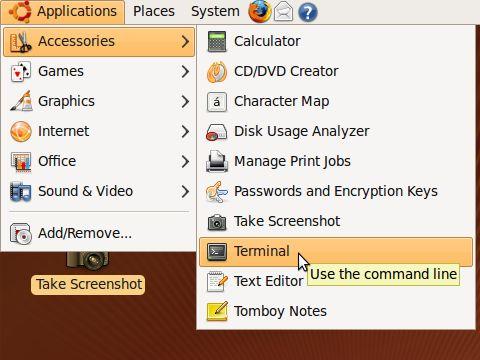Click the blue help question mark icon
This screenshot has width=480, height=360.
pos(308,13)
